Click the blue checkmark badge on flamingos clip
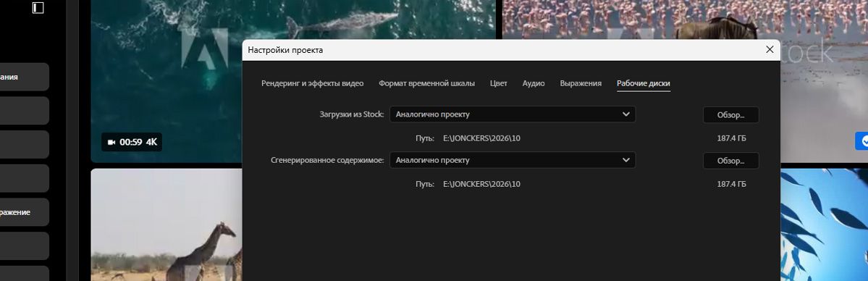 coord(862,140)
